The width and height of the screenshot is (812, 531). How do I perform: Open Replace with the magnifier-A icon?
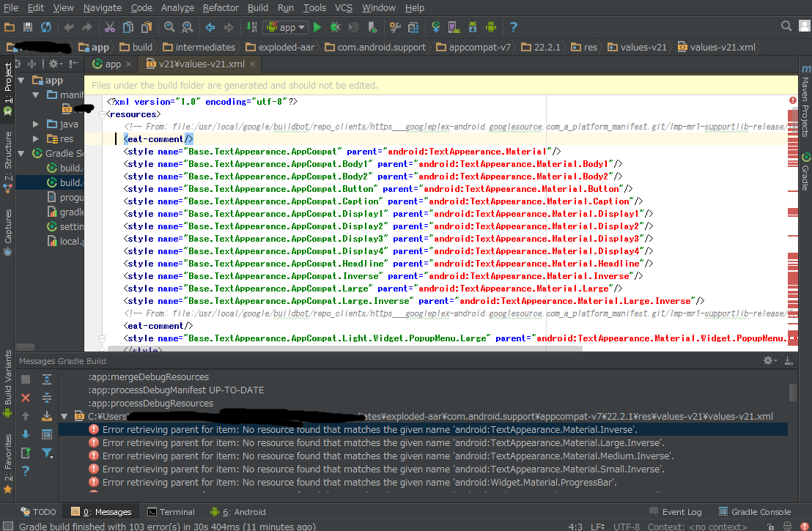[x=188, y=27]
